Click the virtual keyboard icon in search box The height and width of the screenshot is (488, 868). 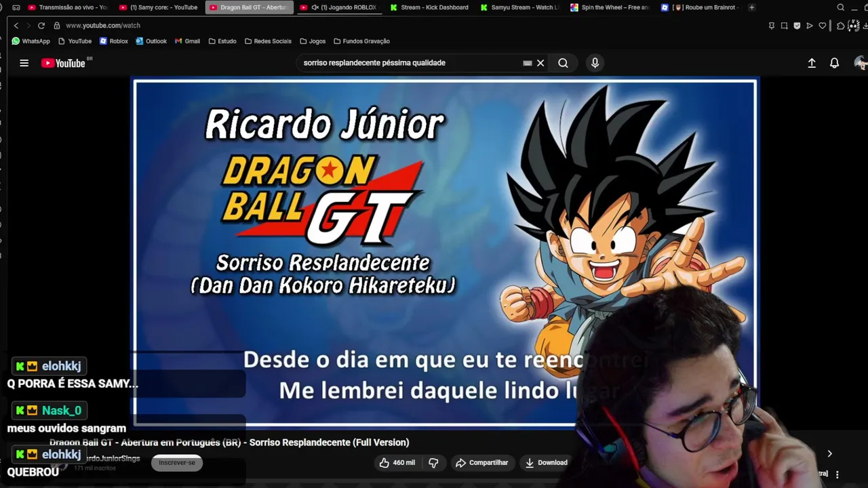[527, 63]
